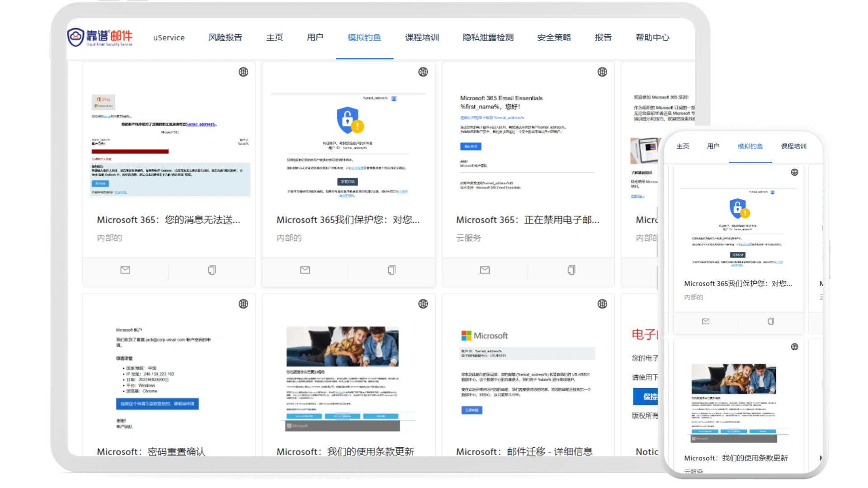Click the copy icon under the 'Microsoft 365我们保护您' desktop card
This screenshot has height=488, width=868.
coord(392,270)
